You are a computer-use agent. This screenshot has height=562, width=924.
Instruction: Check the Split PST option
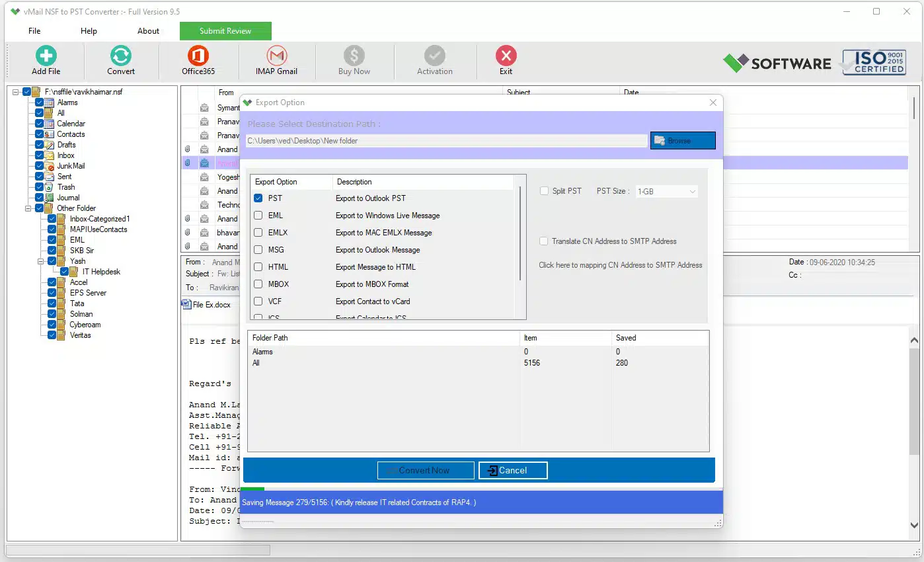(545, 191)
